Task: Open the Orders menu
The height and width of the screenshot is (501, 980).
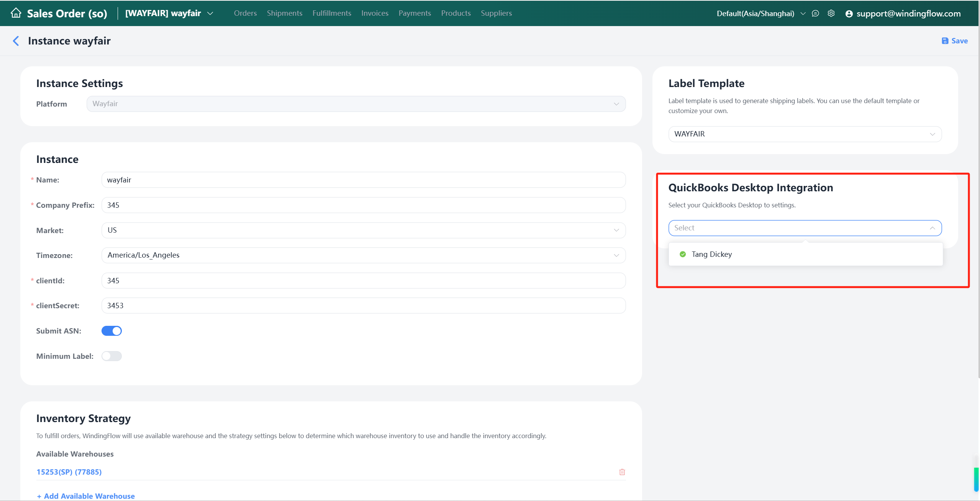Action: [x=245, y=13]
